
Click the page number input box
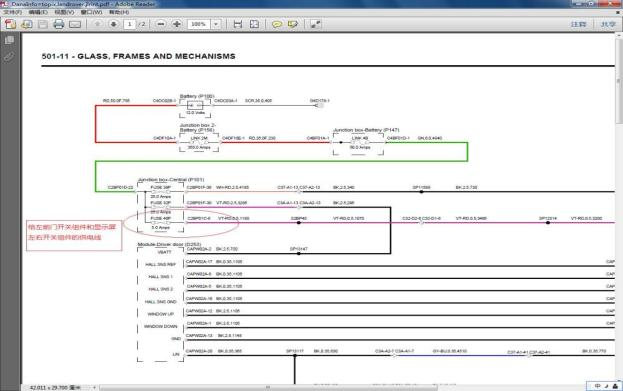pos(130,24)
